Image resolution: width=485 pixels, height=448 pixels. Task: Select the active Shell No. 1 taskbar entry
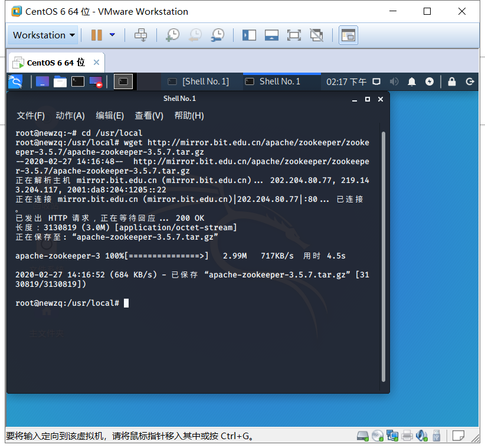coord(282,81)
